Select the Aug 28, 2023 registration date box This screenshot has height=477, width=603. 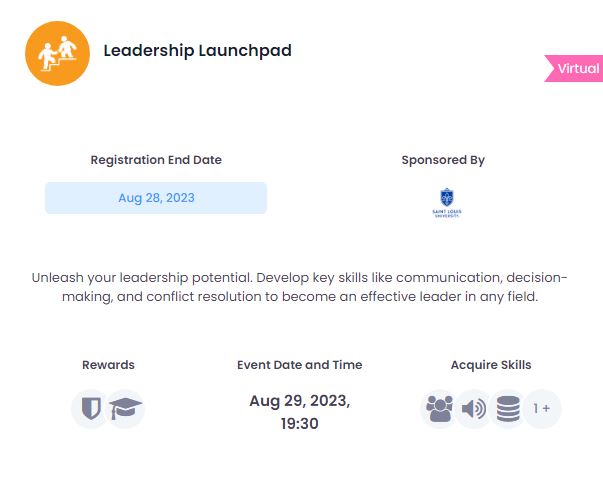tap(156, 198)
